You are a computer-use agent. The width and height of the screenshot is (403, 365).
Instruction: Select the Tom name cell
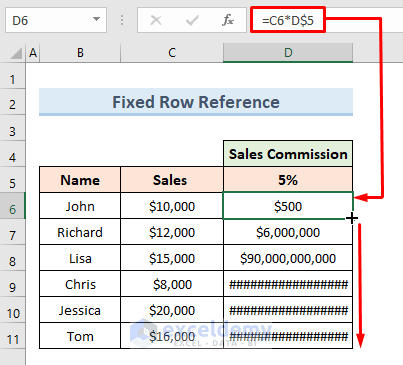click(80, 336)
